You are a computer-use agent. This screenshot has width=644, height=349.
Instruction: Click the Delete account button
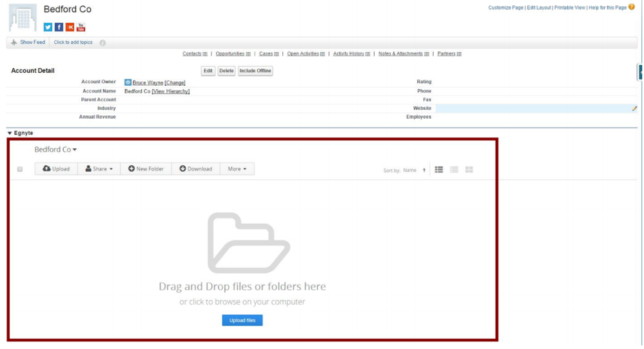pyautogui.click(x=226, y=71)
